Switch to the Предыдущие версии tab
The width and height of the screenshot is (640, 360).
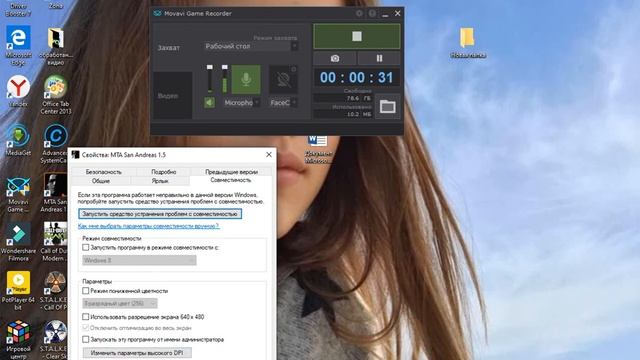[x=231, y=172]
